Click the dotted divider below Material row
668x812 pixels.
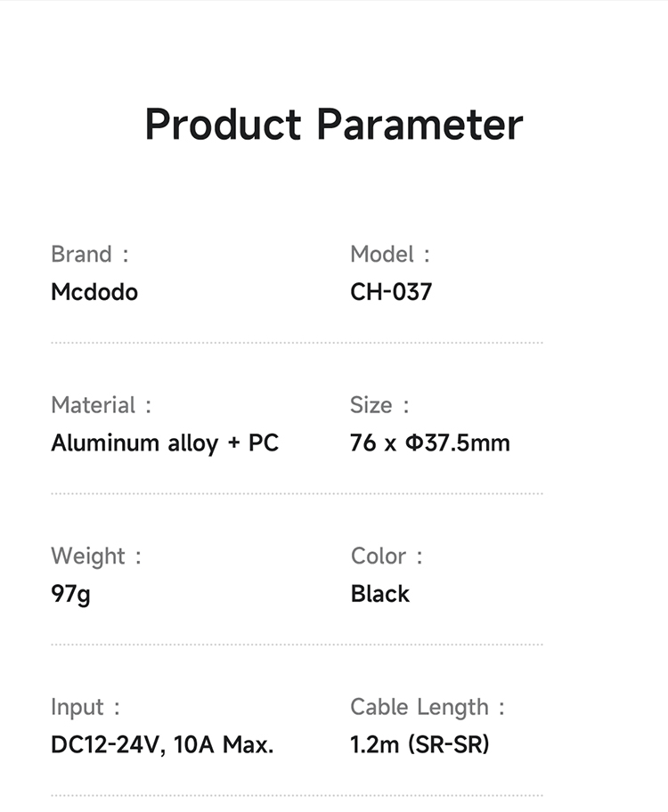pos(297,493)
